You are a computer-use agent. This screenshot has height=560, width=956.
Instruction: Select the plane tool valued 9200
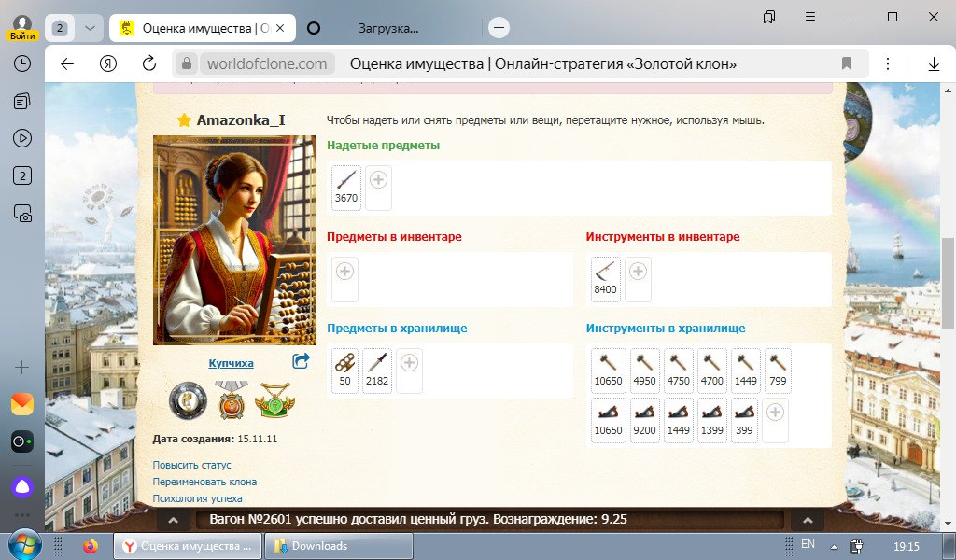coord(645,420)
